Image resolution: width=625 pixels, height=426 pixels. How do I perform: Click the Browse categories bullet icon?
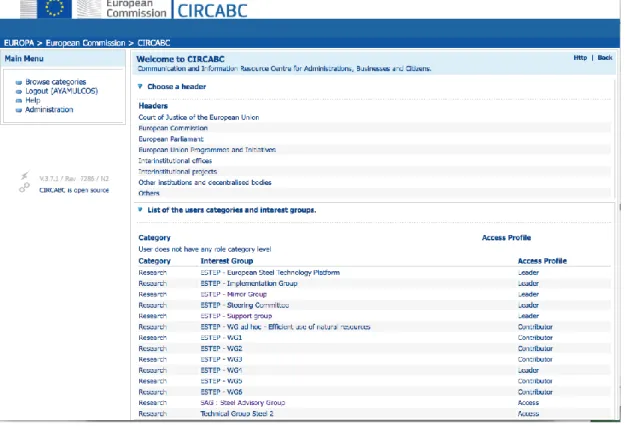(x=19, y=82)
